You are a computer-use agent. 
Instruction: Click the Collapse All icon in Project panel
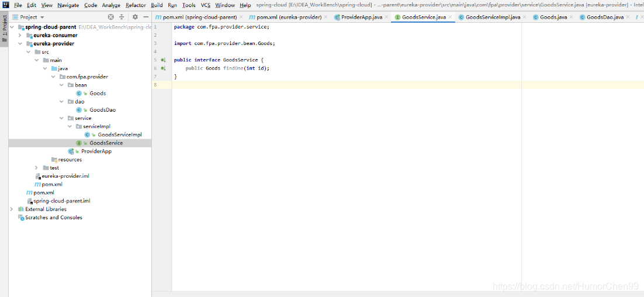122,18
